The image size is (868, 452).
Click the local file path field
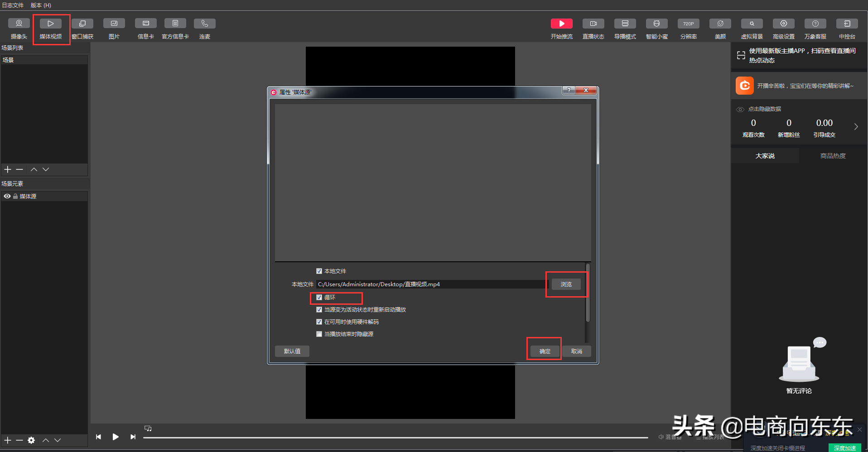click(x=432, y=284)
